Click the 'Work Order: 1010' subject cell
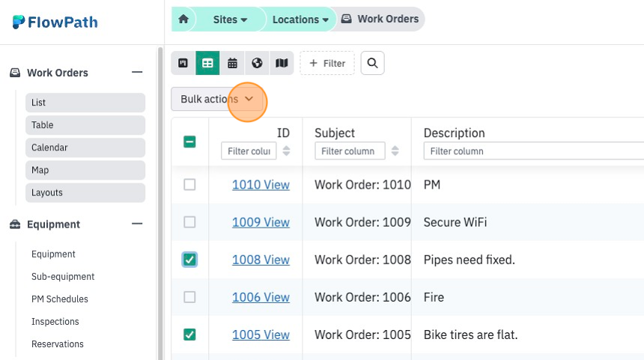The image size is (644, 360). tap(362, 185)
